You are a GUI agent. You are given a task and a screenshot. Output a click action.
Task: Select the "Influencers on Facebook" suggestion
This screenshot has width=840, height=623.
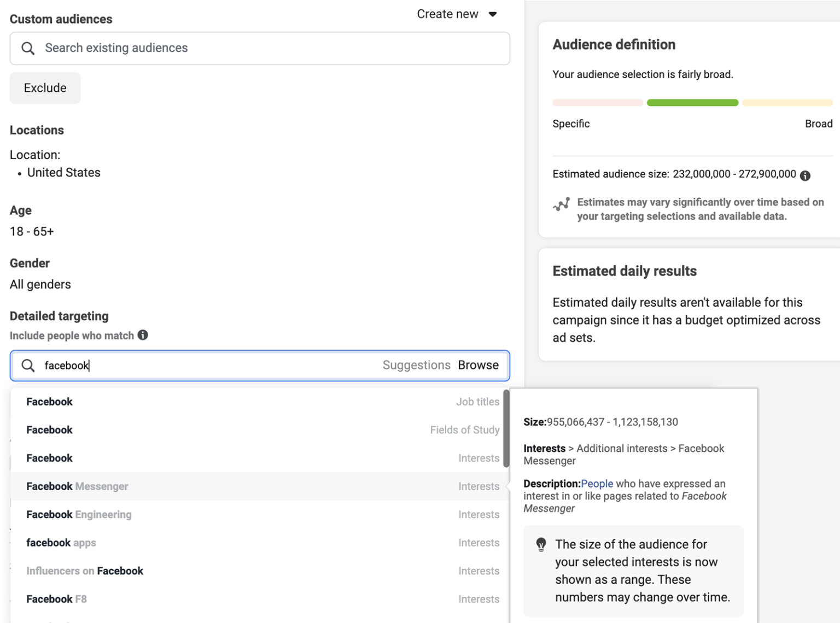85,571
